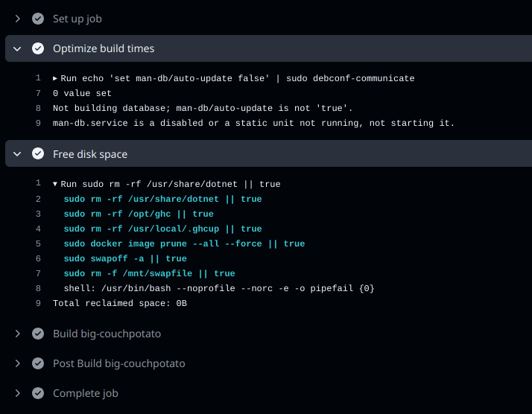Click the Build big-couchpotato step label
Viewport: 532px width, 414px height.
pyautogui.click(x=107, y=334)
